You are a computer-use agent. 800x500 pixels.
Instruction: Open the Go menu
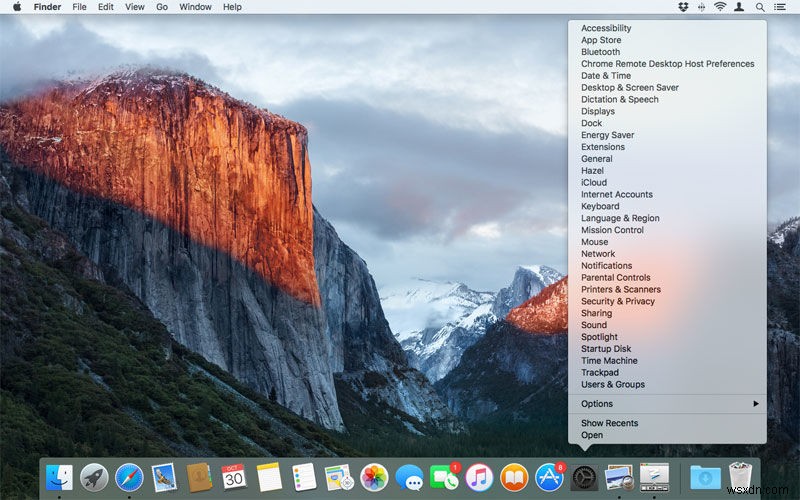click(162, 7)
